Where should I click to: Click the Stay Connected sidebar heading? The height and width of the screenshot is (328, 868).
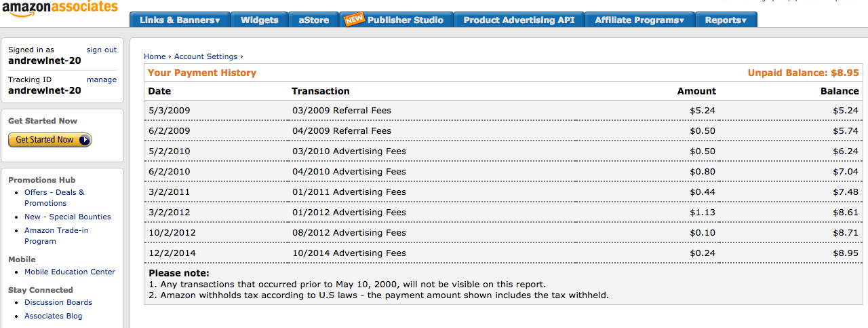click(x=41, y=290)
